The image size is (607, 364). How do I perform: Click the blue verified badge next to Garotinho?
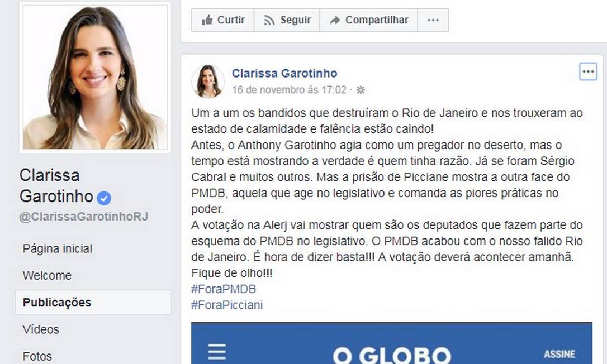coord(104,198)
